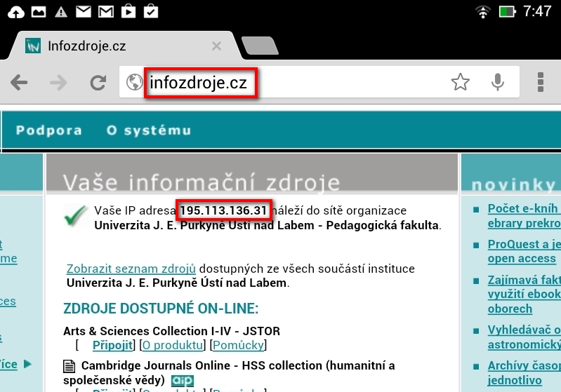Open a new tab button
This screenshot has width=561, height=392.
pyautogui.click(x=260, y=46)
